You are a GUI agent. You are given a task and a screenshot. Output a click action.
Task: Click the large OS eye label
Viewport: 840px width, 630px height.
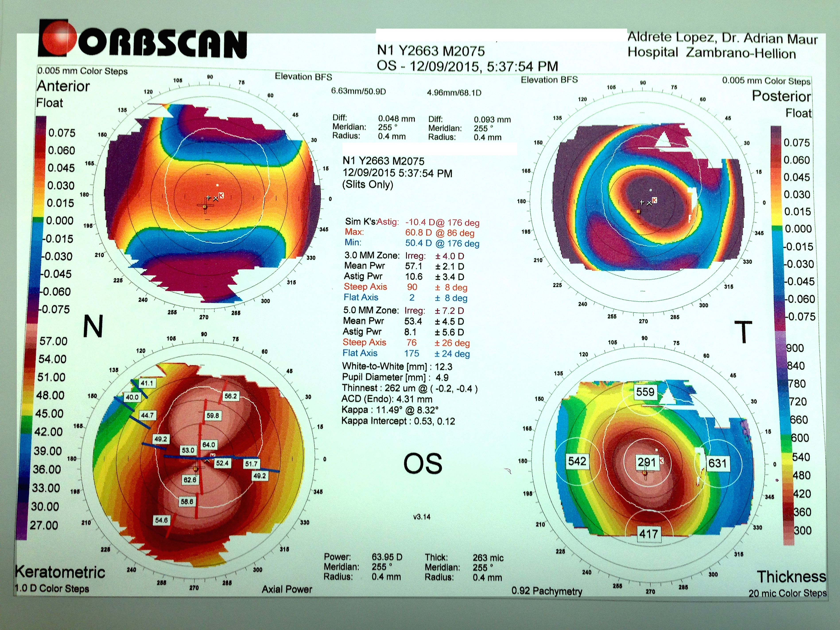coord(423,464)
